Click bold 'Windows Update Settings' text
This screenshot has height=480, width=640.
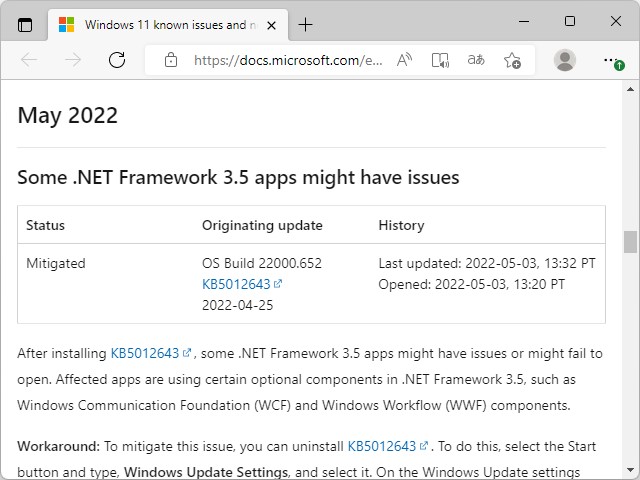(x=206, y=472)
